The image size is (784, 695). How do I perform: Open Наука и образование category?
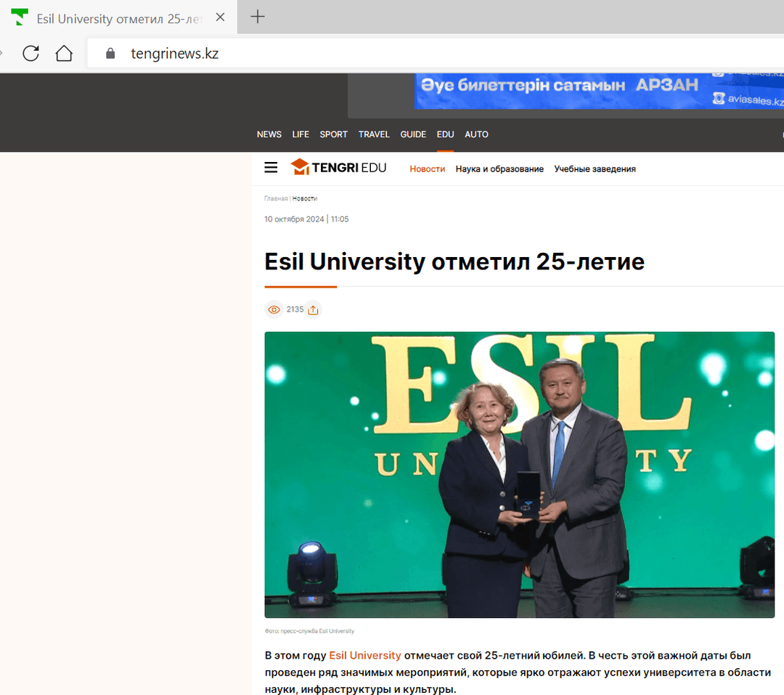(x=499, y=169)
